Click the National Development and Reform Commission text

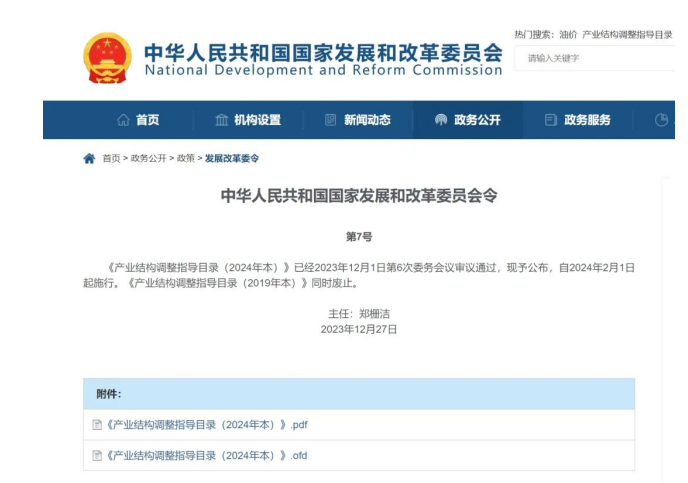(x=323, y=70)
